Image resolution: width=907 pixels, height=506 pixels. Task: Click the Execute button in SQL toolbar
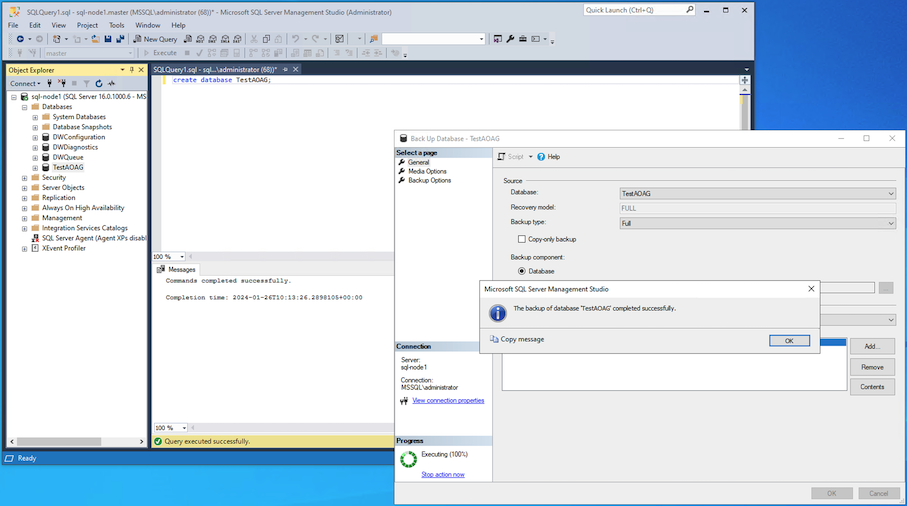(x=160, y=53)
